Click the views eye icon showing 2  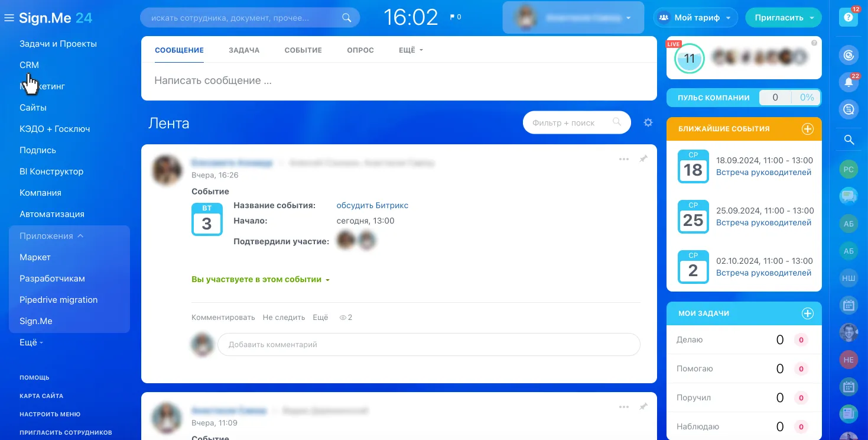point(343,318)
